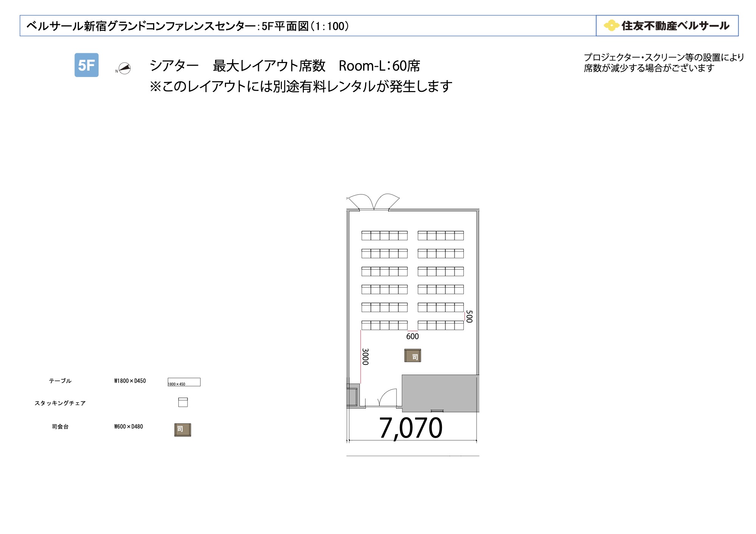The width and height of the screenshot is (756, 534).
Task: Click the floor plan title header text
Action: pos(187,26)
